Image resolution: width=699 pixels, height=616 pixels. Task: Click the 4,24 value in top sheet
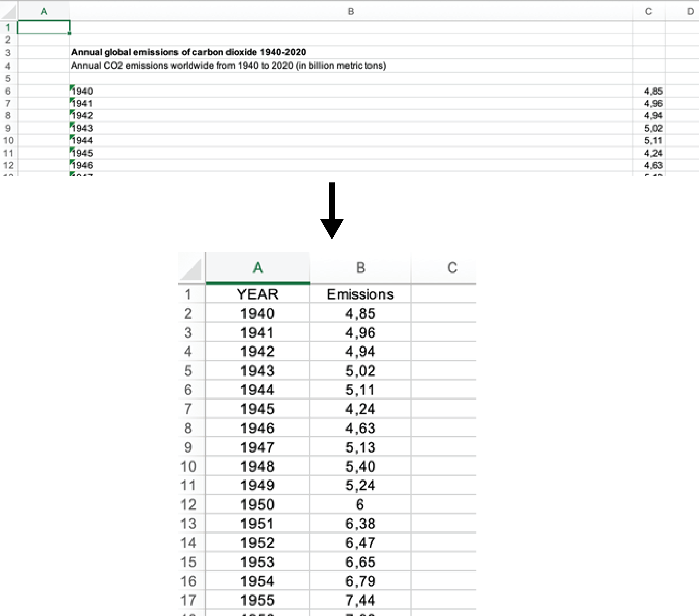pyautogui.click(x=653, y=153)
